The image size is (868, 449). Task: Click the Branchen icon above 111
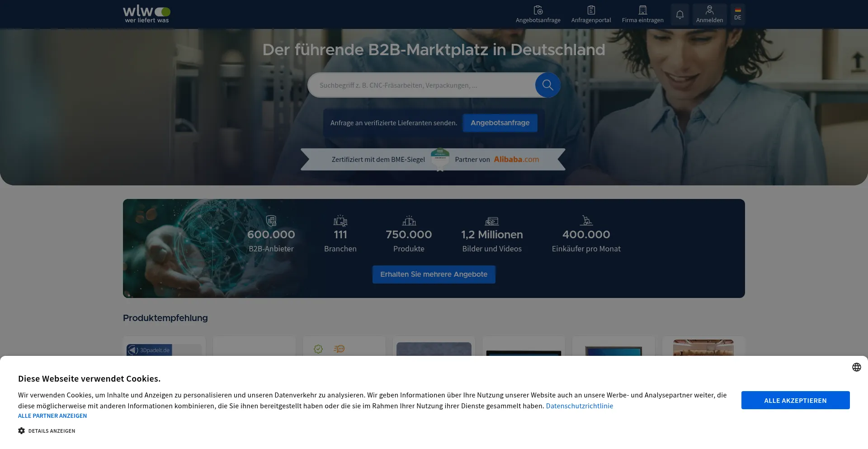tap(340, 221)
